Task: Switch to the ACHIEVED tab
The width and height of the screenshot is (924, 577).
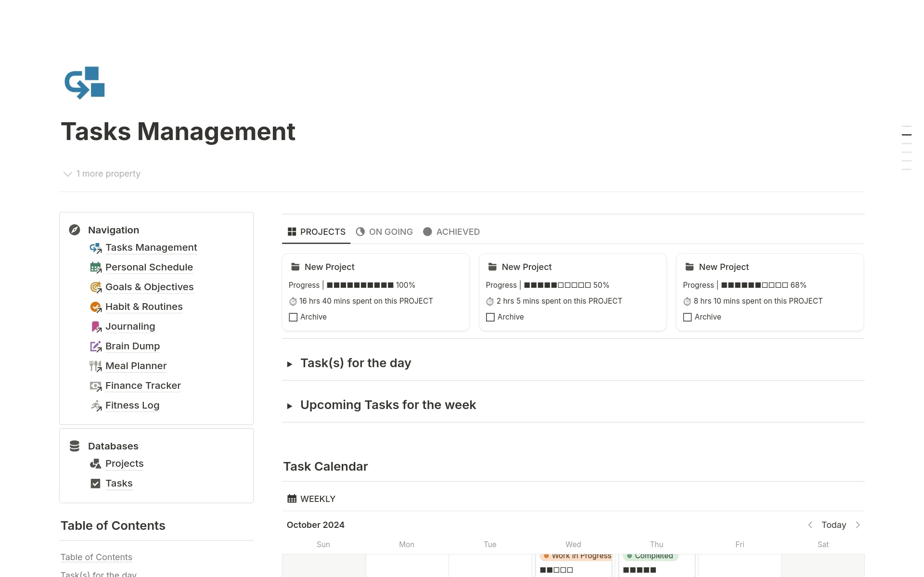Action: [451, 232]
